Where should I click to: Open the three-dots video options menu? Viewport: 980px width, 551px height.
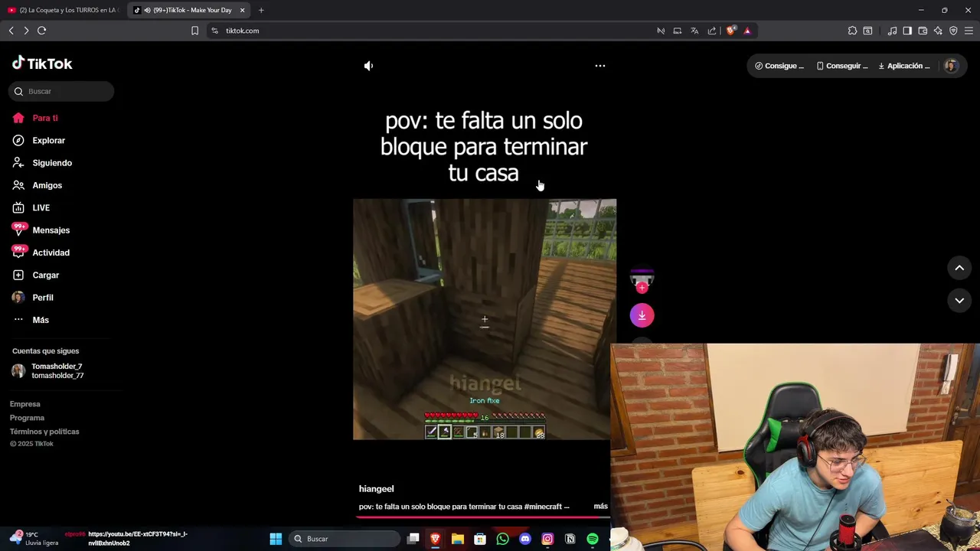coord(600,66)
